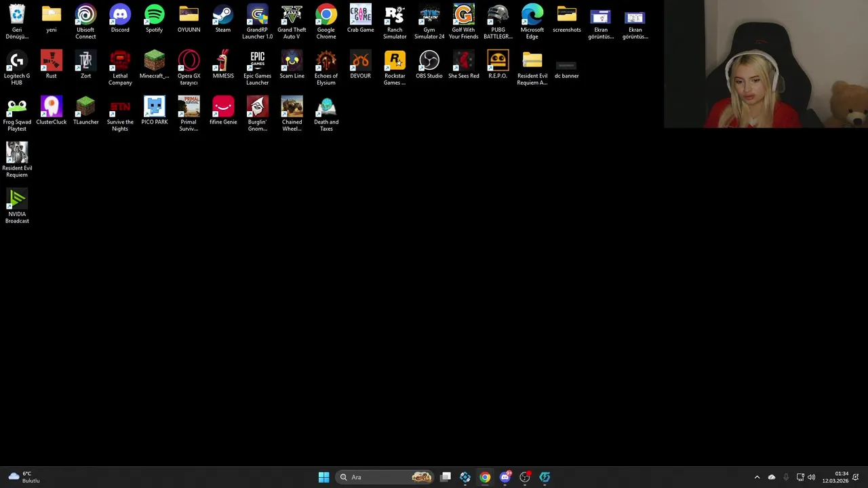
Task: Open the Resident Evil Requiem A... folder
Action: [532, 68]
